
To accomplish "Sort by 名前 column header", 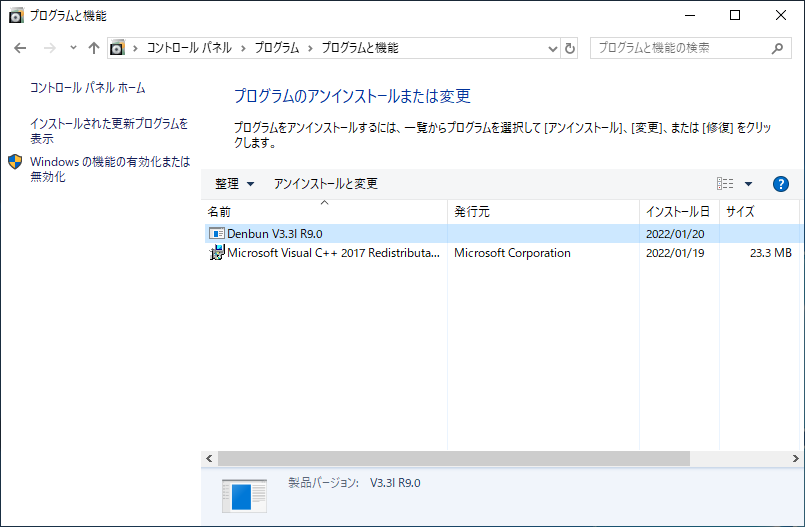I will [326, 211].
